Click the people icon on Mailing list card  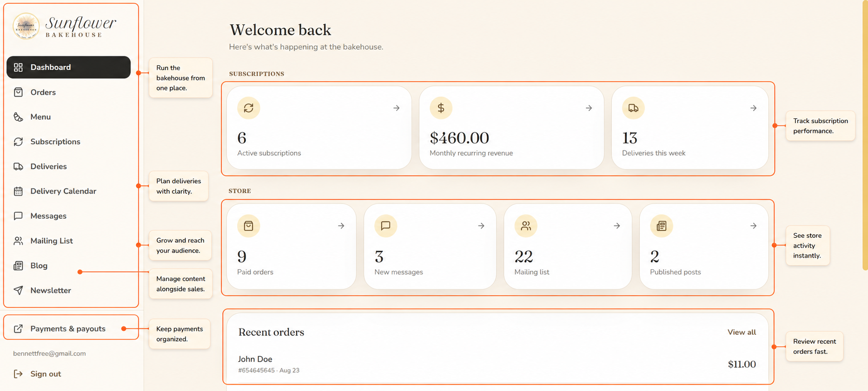click(526, 226)
